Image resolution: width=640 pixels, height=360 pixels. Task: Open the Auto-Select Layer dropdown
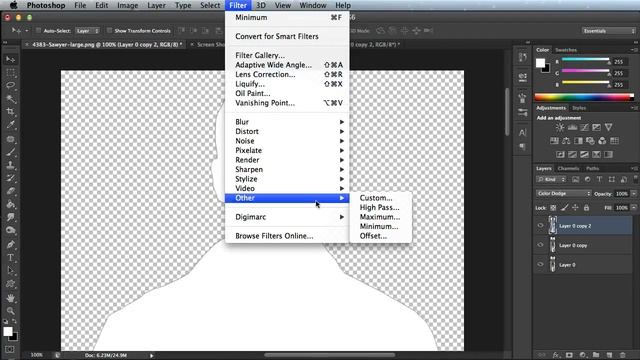tap(87, 31)
